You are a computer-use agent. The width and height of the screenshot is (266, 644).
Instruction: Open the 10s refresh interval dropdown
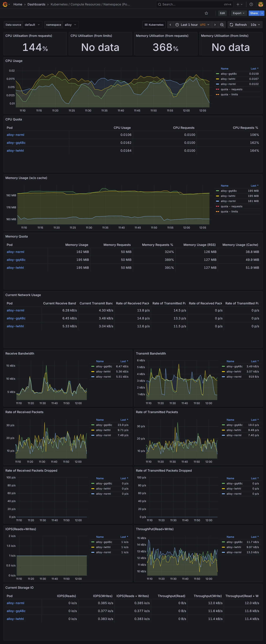click(x=255, y=25)
